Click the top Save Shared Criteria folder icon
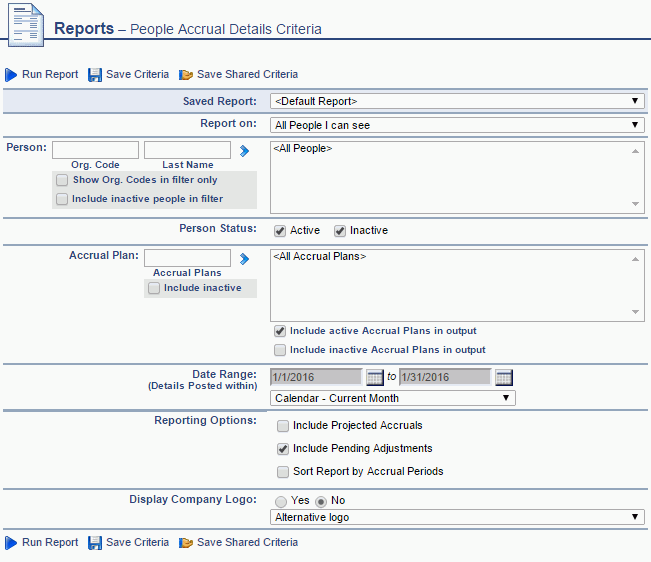The height and width of the screenshot is (562, 651). 186,75
